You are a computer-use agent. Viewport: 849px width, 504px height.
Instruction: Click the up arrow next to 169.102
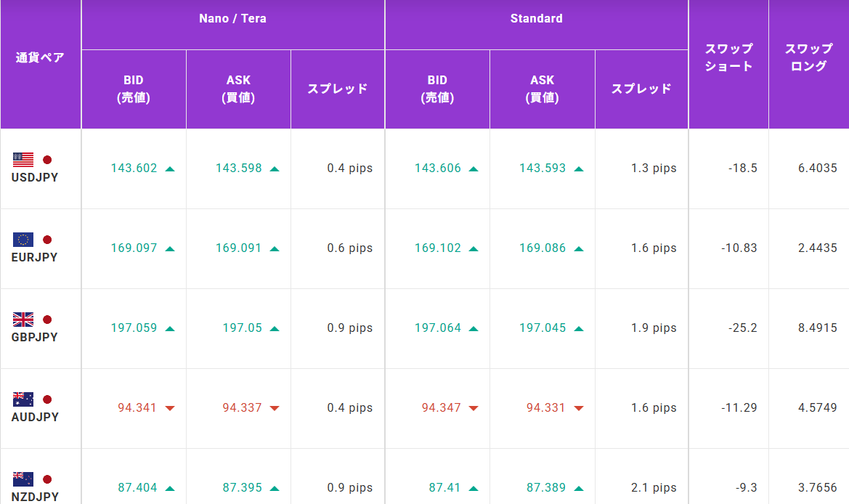[474, 249]
